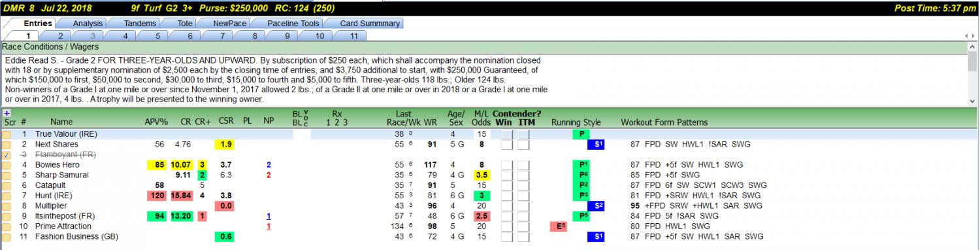Sort by the WR column header
The height and width of the screenshot is (250, 980).
coord(430,122)
